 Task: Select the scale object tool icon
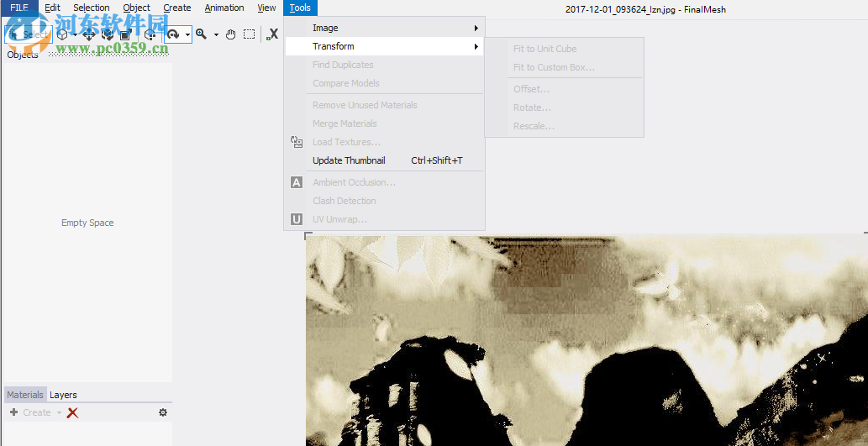click(x=124, y=34)
